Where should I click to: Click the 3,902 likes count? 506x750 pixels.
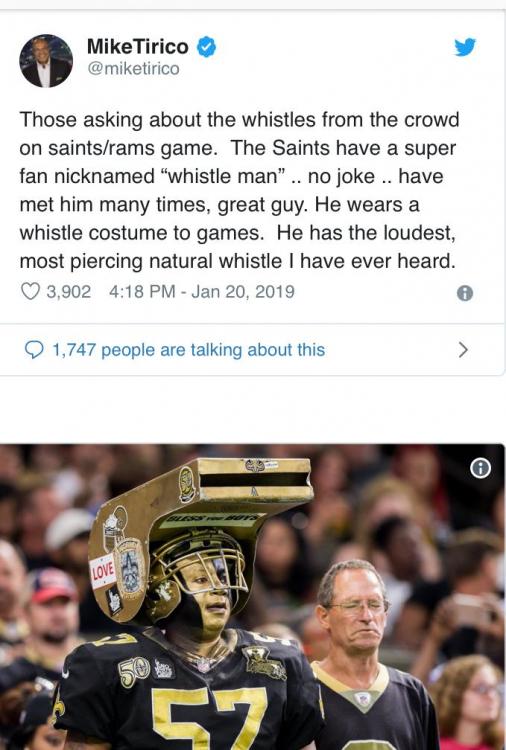click(x=68, y=291)
